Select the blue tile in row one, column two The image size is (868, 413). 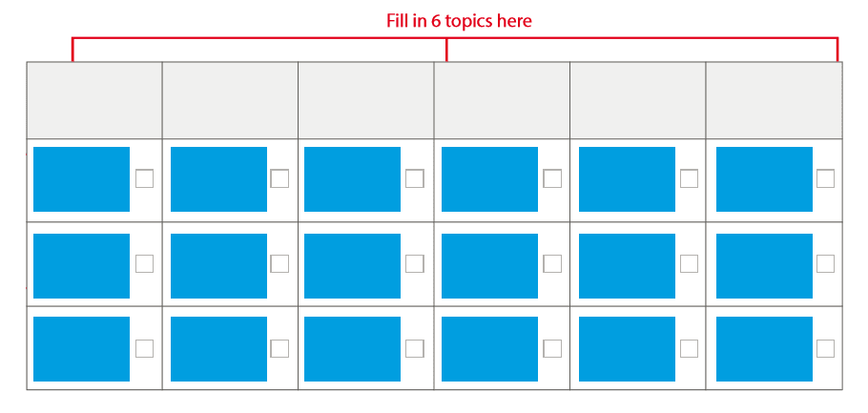point(218,179)
